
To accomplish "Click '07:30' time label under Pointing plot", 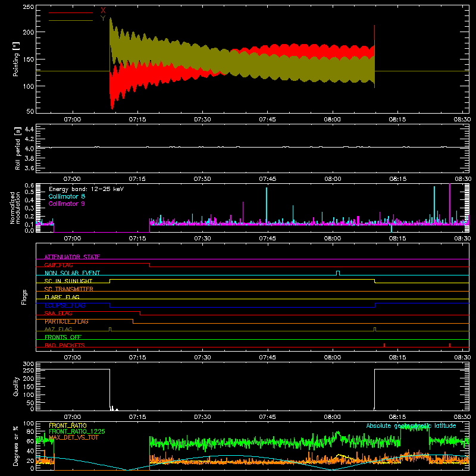I will [x=202, y=120].
